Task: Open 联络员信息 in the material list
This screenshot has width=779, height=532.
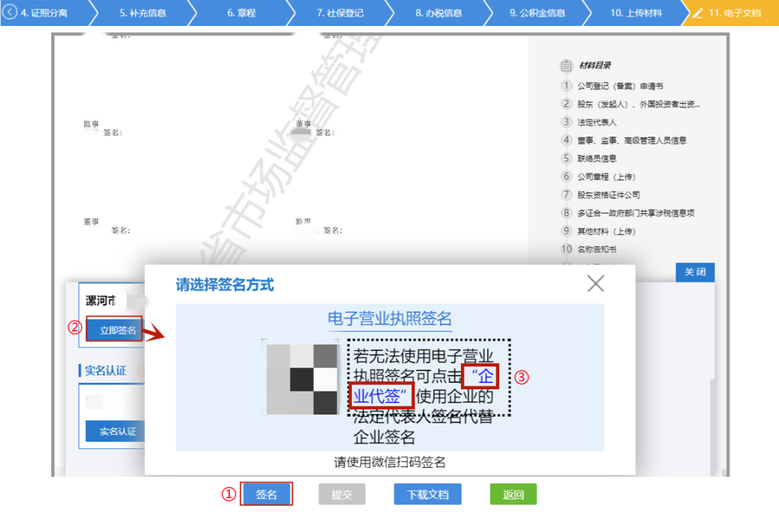Action: click(597, 159)
